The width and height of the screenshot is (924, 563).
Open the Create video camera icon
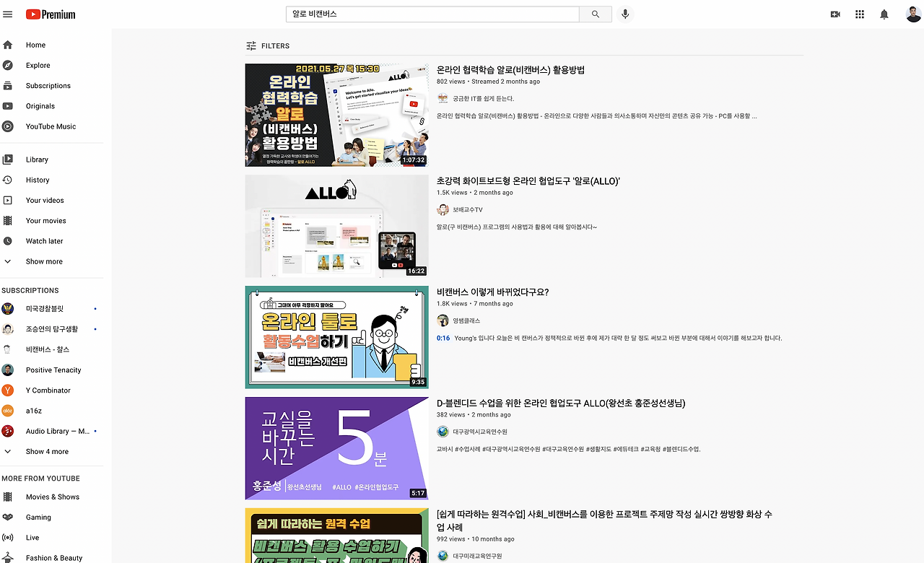tap(835, 14)
